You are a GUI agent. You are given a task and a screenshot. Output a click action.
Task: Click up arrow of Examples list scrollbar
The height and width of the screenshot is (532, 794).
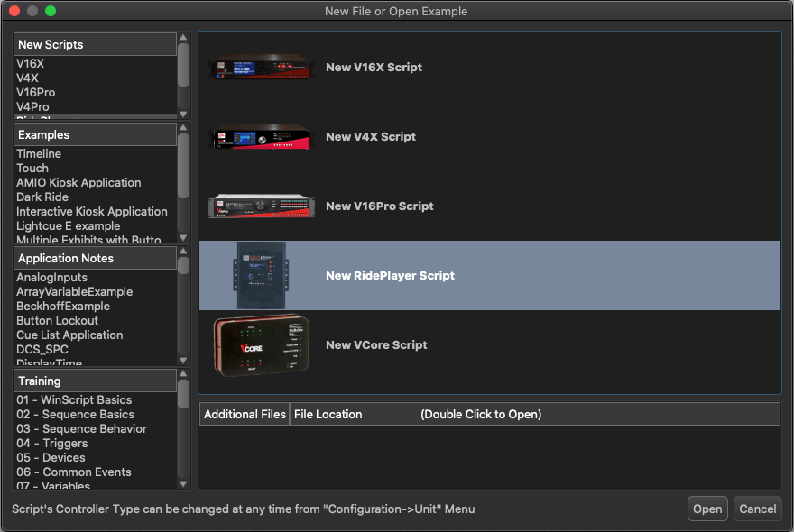point(183,128)
